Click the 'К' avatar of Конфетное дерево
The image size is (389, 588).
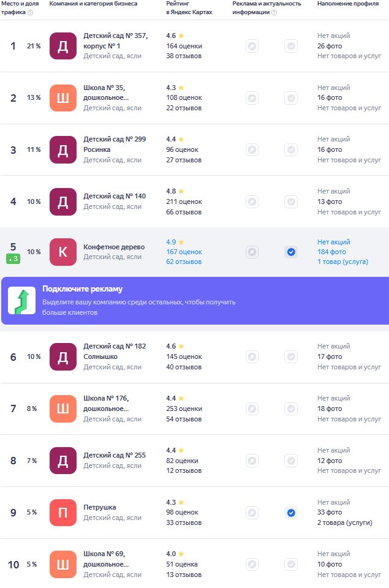pos(63,252)
